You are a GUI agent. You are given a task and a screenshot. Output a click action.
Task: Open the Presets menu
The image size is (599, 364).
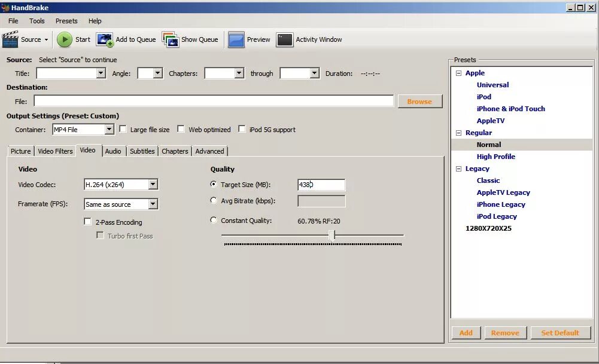66,21
